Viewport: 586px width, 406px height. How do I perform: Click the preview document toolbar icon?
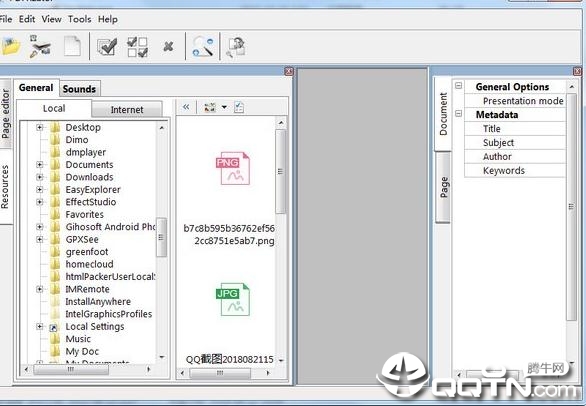[236, 47]
